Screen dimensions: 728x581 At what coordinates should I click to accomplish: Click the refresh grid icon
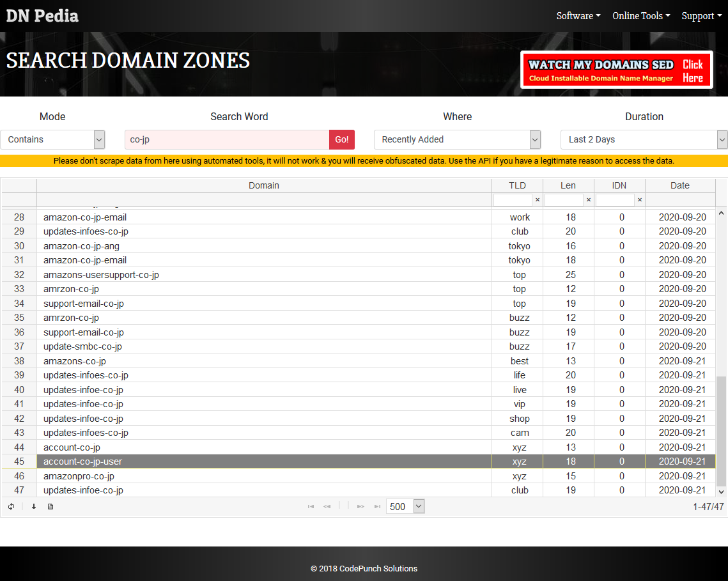click(12, 507)
